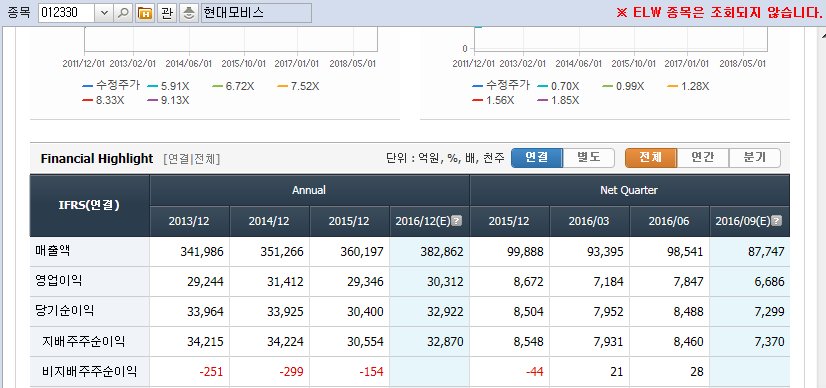Viewport: 826px width, 388px height.
Task: Click the 7,370 estimated quarter cell
Action: point(750,342)
